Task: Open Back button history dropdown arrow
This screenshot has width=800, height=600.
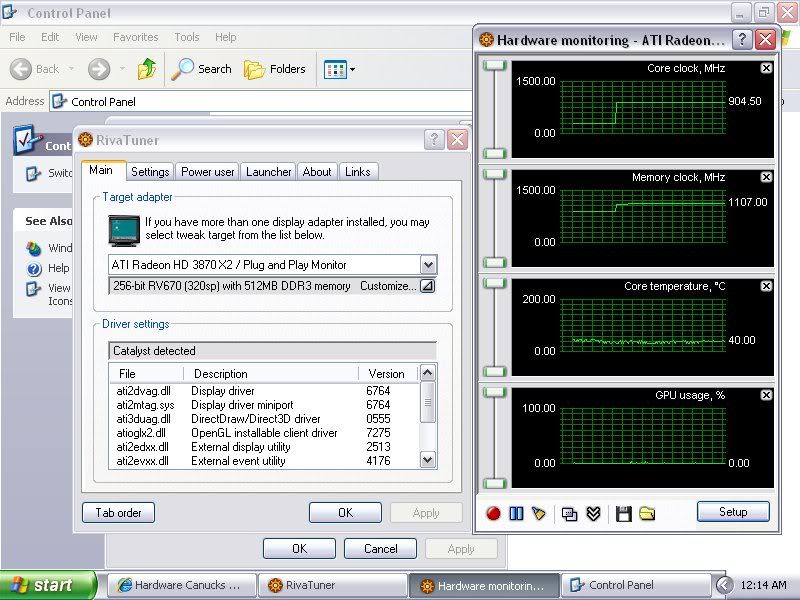Action: coord(71,69)
